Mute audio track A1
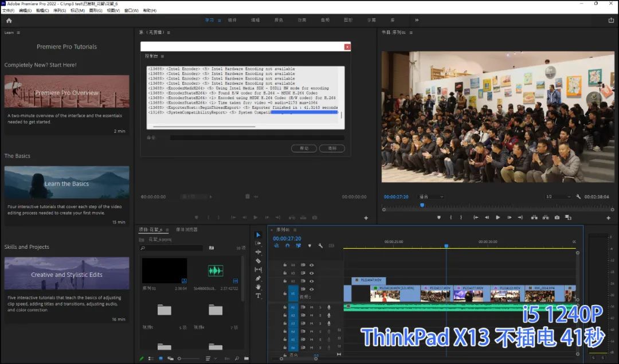This screenshot has width=619, height=364. point(312,307)
